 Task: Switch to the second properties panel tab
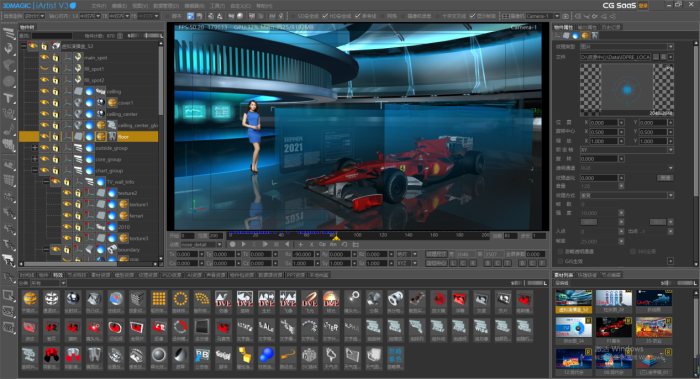pyautogui.click(x=586, y=27)
